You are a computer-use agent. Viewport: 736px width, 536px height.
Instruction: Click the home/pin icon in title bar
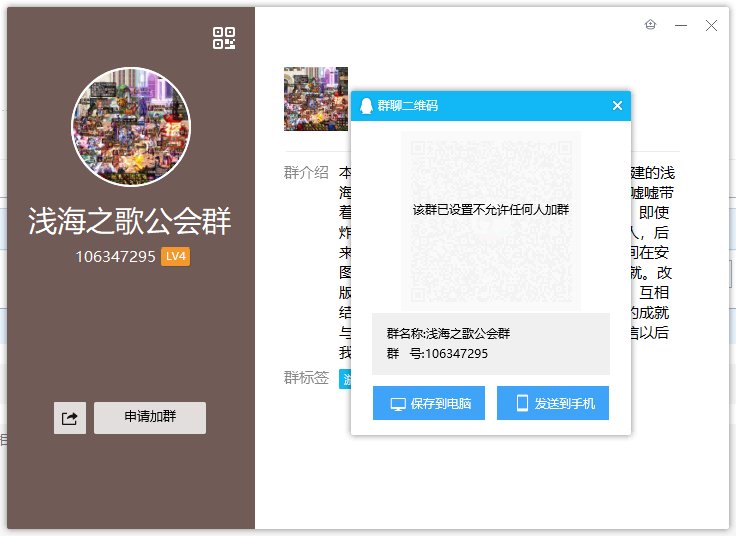click(650, 24)
